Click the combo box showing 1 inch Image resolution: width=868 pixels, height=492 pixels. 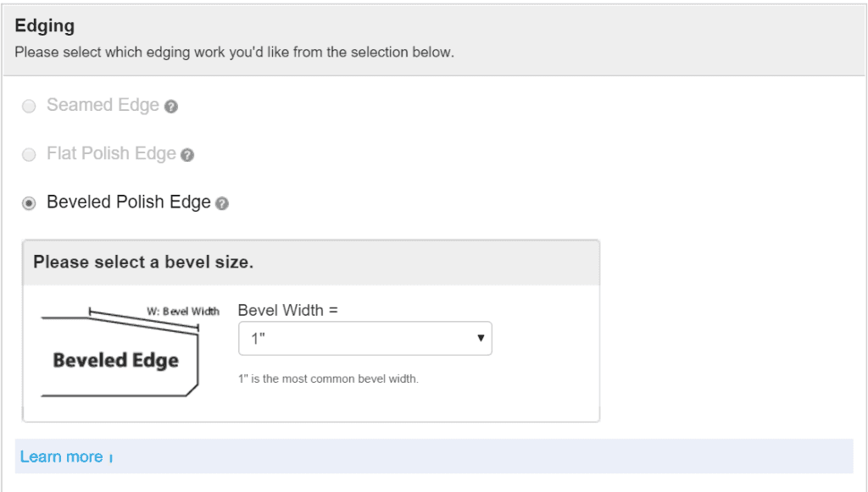coord(364,338)
